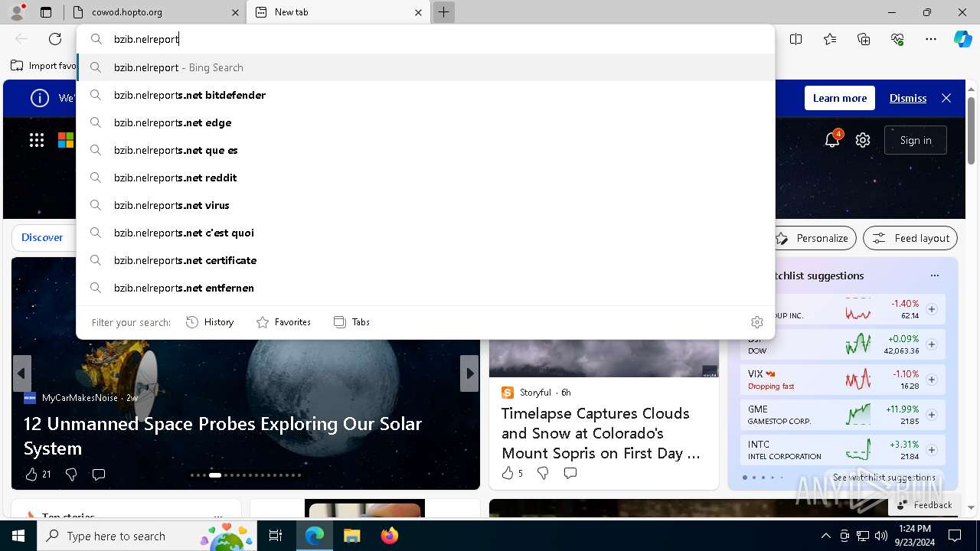Switch to cowod.hopto.org tab

[155, 12]
